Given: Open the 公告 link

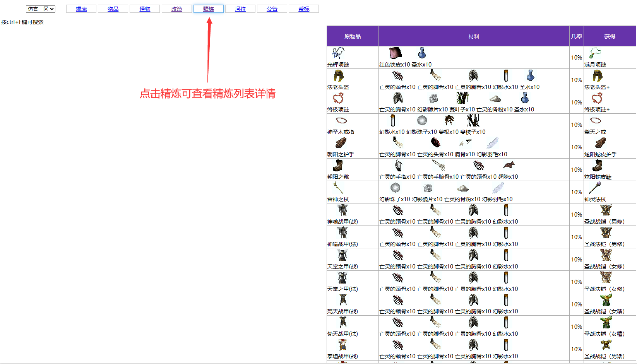Looking at the screenshot, I should pyautogui.click(x=272, y=9).
